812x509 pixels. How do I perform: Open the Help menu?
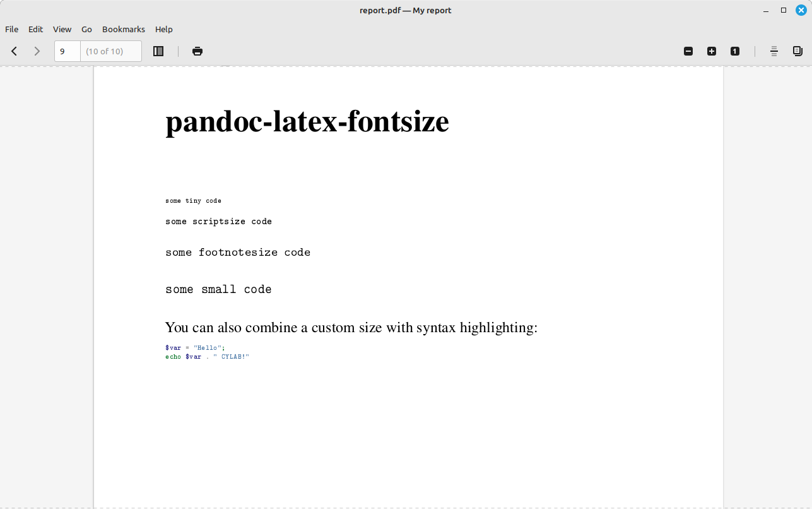coord(164,29)
